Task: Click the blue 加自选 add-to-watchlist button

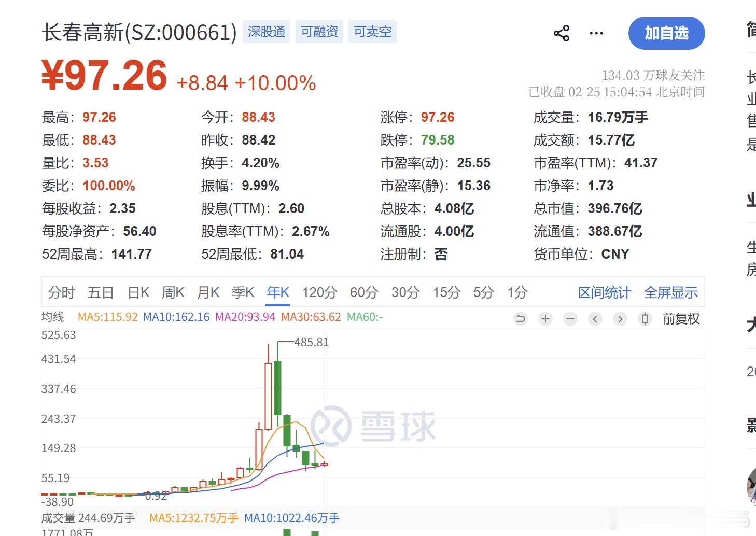Action: 667,33
